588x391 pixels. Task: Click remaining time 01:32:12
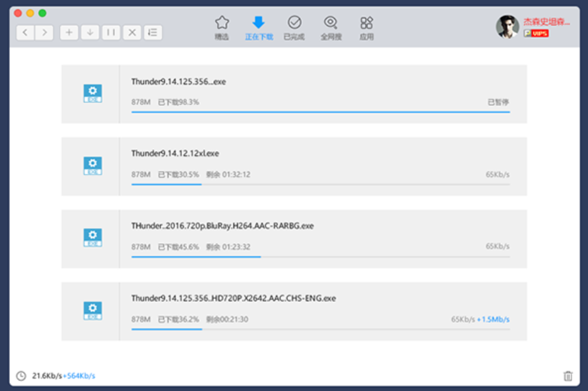coord(228,175)
